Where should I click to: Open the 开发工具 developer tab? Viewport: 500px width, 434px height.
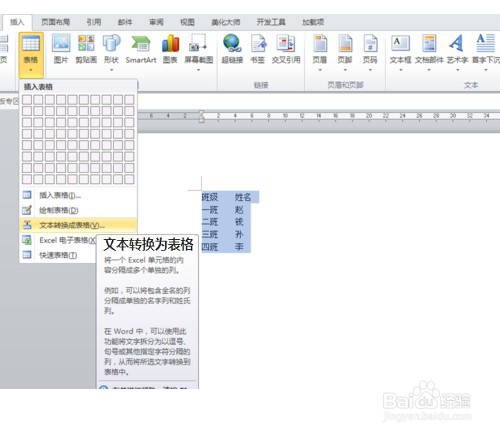(x=271, y=22)
